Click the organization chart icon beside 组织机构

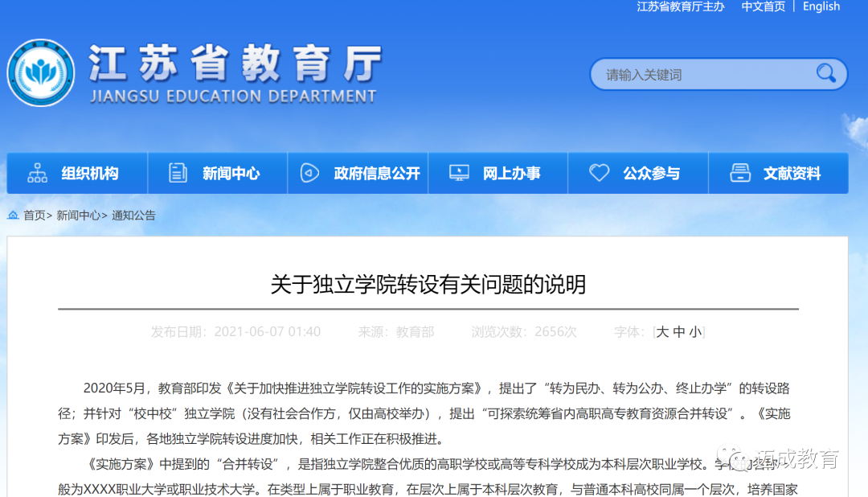(38, 172)
